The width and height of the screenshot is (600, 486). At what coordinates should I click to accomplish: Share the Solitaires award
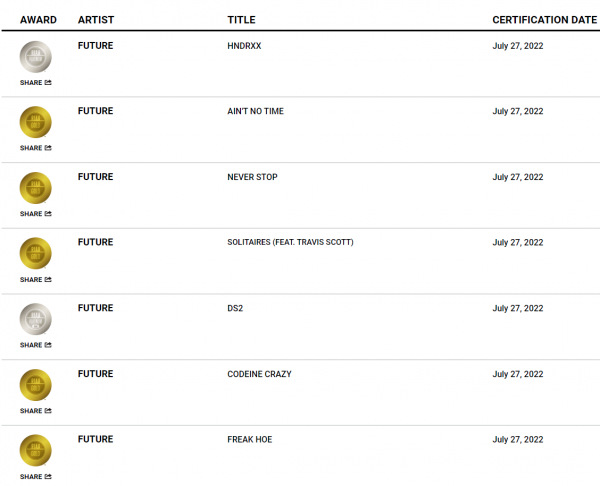[36, 280]
